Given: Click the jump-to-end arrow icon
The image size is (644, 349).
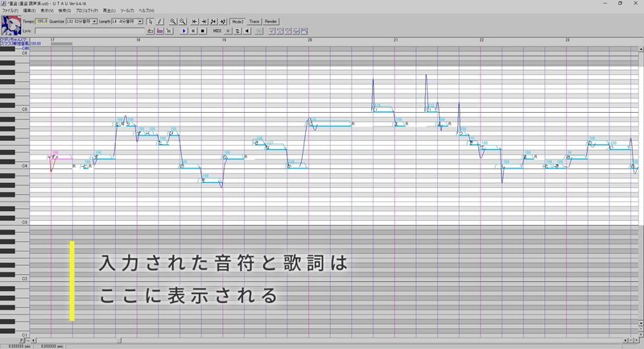Looking at the screenshot, I should pos(204,22).
